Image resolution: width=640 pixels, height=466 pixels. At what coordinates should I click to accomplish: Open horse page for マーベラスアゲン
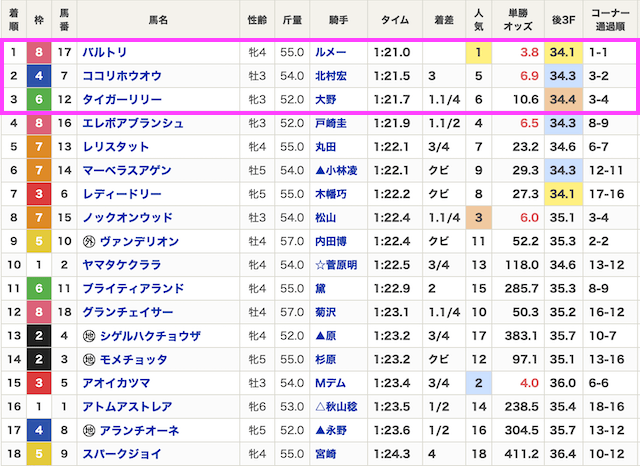127,171
